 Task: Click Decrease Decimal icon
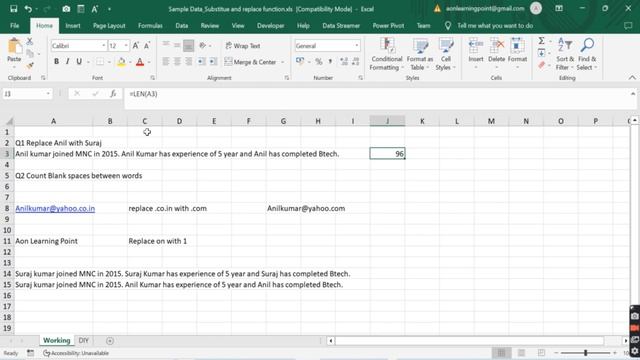click(x=355, y=62)
